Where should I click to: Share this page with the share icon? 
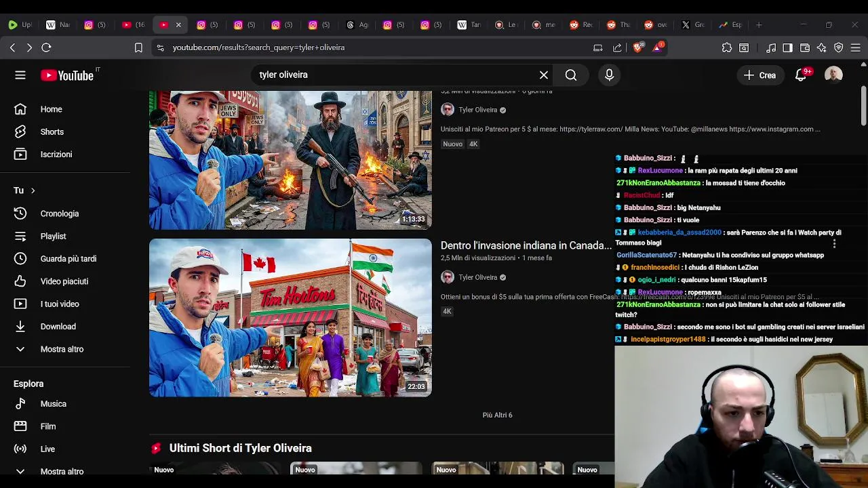pyautogui.click(x=617, y=47)
